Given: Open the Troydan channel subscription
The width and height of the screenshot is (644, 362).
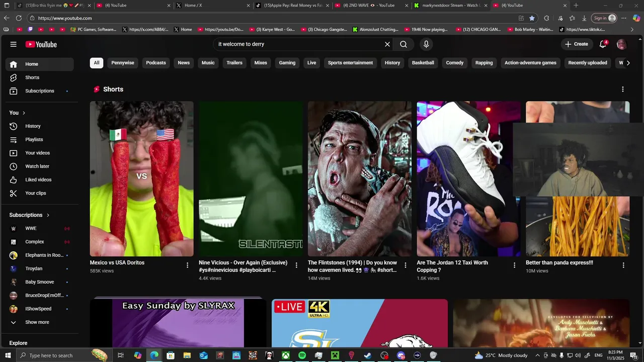Looking at the screenshot, I should (x=40, y=268).
